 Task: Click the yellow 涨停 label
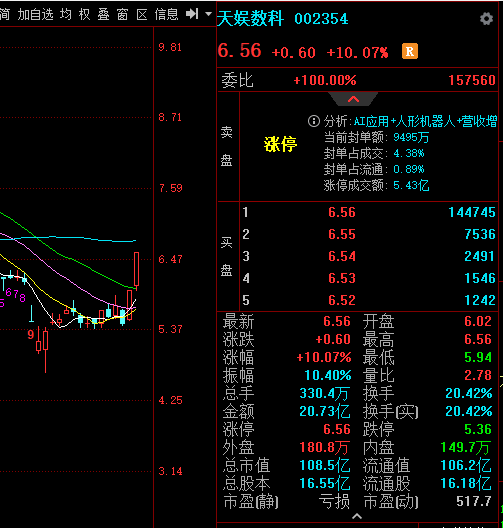(x=280, y=144)
